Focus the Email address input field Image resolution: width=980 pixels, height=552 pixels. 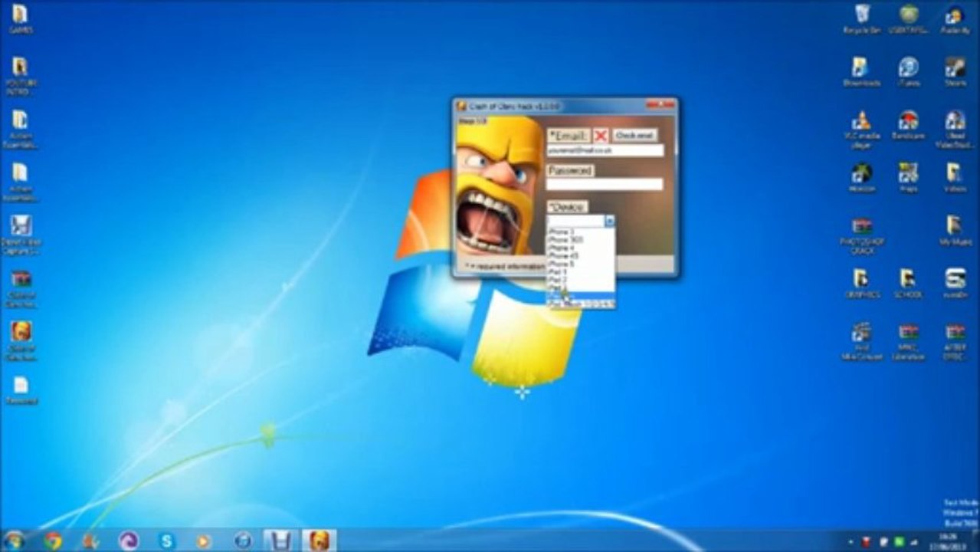605,151
